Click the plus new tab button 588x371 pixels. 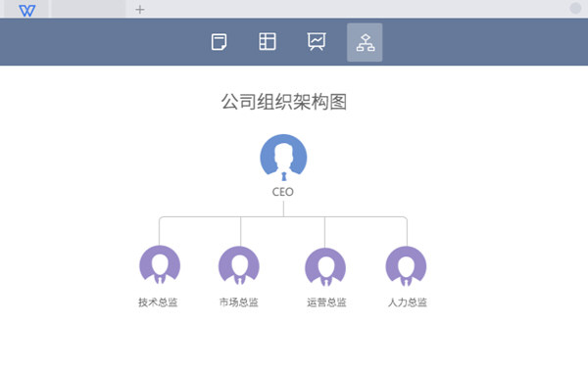(x=140, y=10)
